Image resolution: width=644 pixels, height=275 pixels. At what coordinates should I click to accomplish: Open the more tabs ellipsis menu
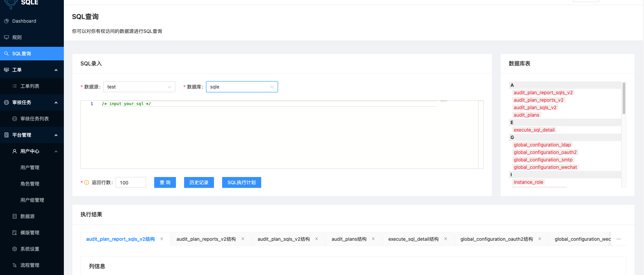click(x=619, y=239)
